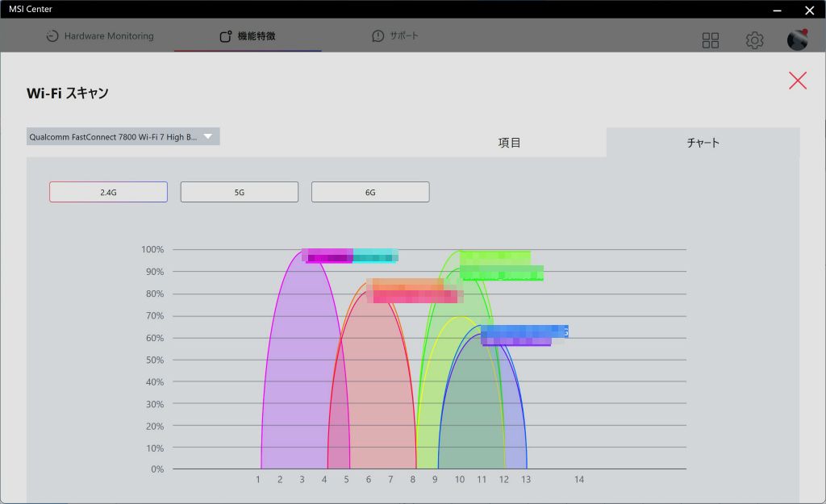Switch to the 項目 tab

point(510,142)
